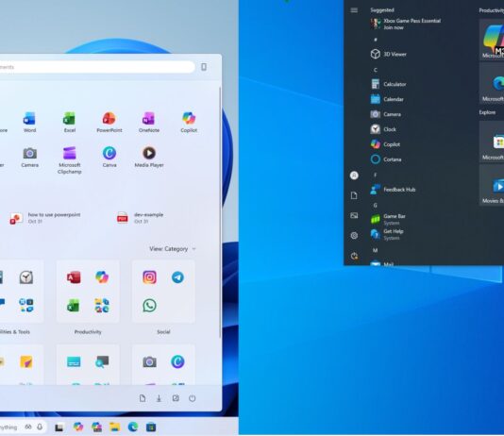Open user account icon in Windows 10 rail
The image size is (504, 436).
(354, 176)
